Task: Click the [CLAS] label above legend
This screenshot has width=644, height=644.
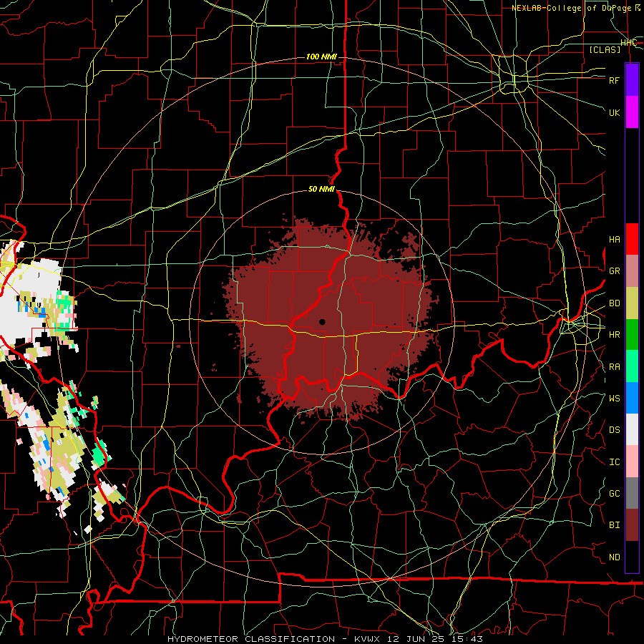Action: 605,49
